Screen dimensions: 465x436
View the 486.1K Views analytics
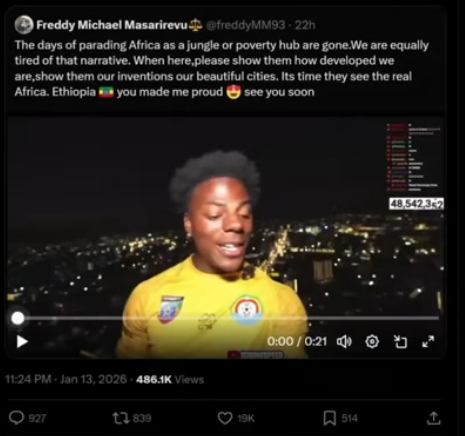(x=170, y=379)
